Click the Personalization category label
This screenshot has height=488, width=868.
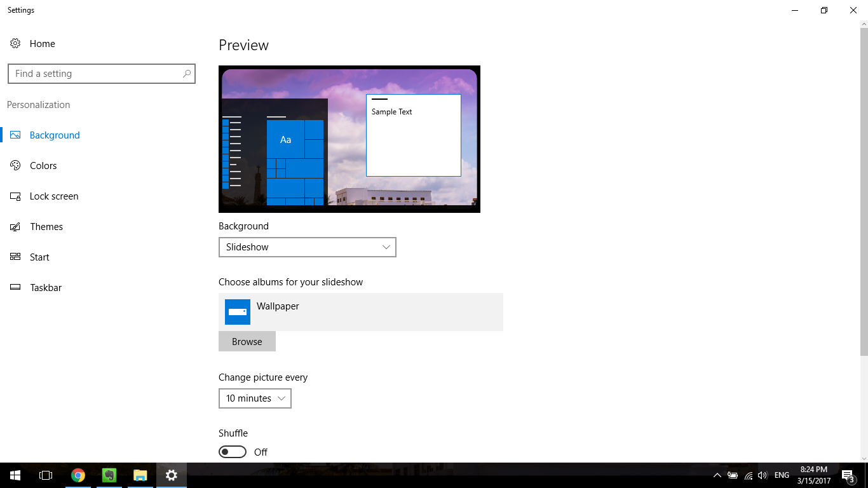click(x=39, y=105)
